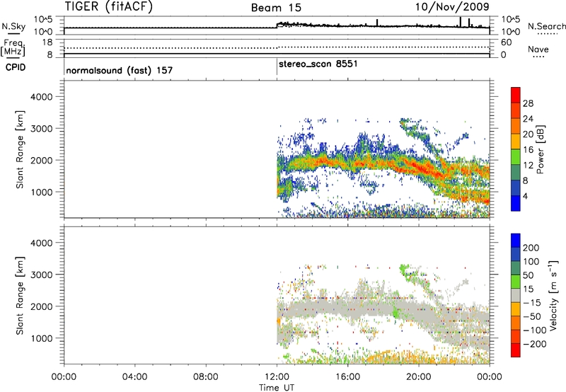The image size is (566, 392).
Task: Click the '12:00' time axis label
Action: (277, 377)
